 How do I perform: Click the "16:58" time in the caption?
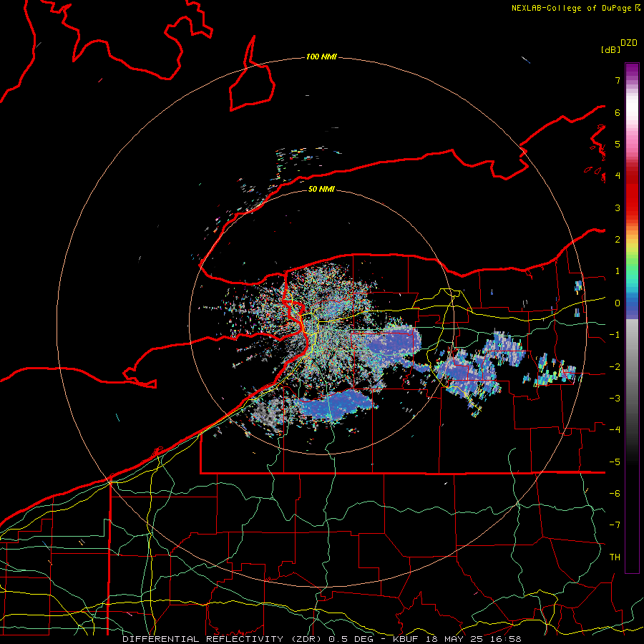coord(504,639)
